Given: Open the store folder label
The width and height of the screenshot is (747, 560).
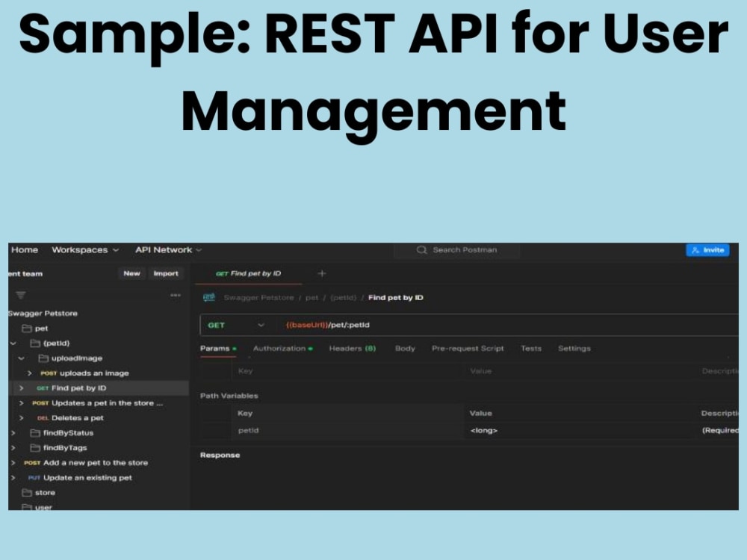Looking at the screenshot, I should [x=45, y=492].
